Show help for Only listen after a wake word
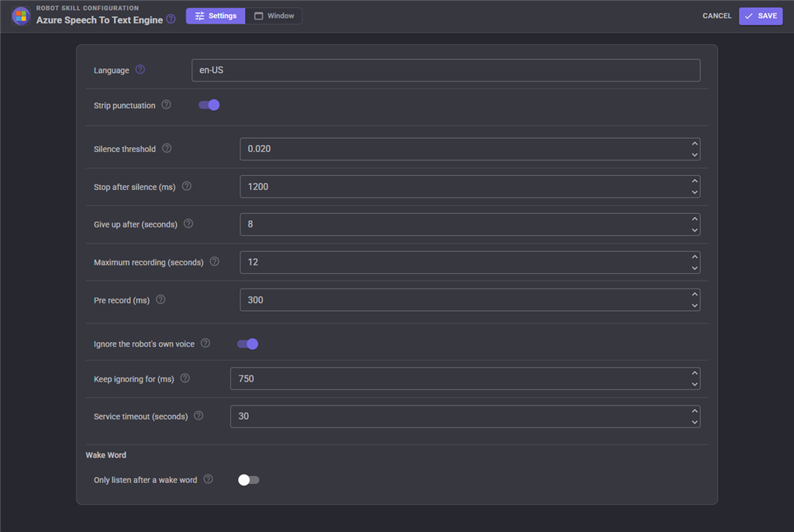The width and height of the screenshot is (794, 532). coord(208,479)
